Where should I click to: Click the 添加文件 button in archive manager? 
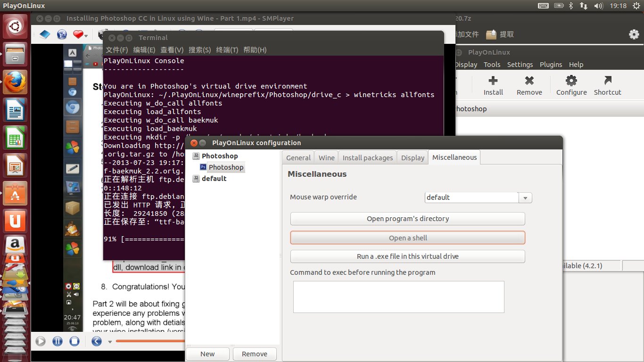(467, 34)
